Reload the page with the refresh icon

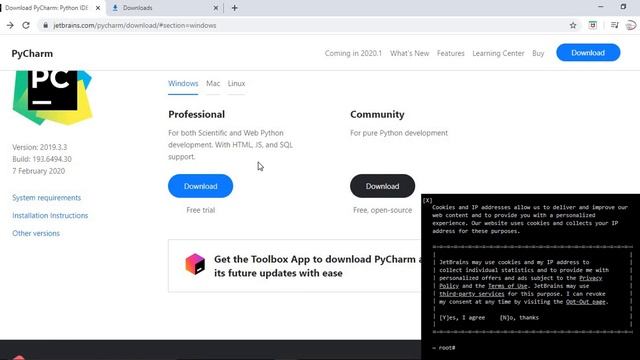click(26, 25)
